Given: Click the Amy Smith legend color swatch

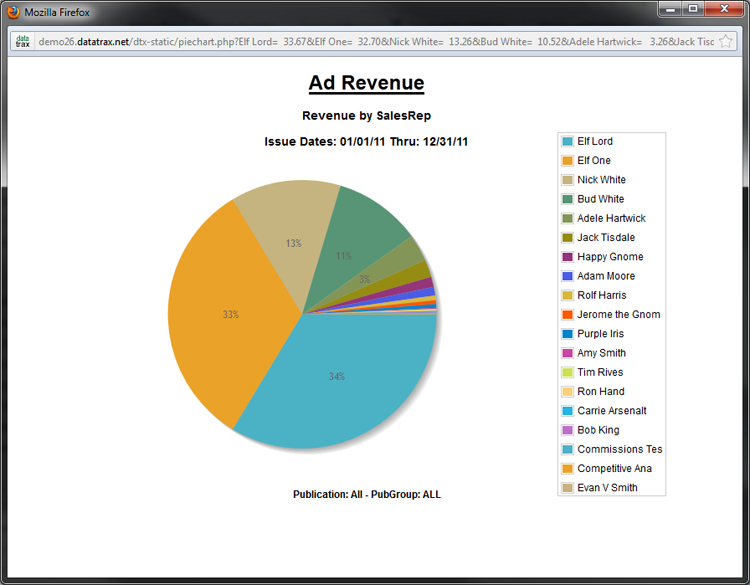Looking at the screenshot, I should coord(567,353).
